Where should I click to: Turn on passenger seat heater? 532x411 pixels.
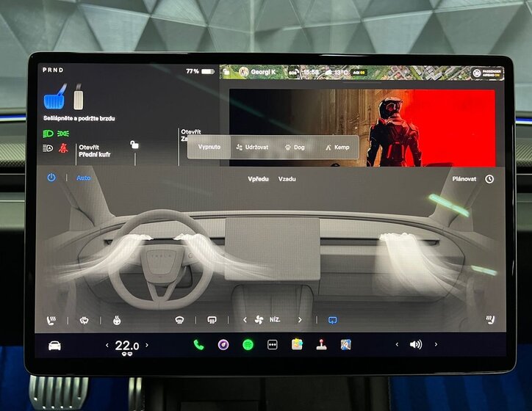489,320
